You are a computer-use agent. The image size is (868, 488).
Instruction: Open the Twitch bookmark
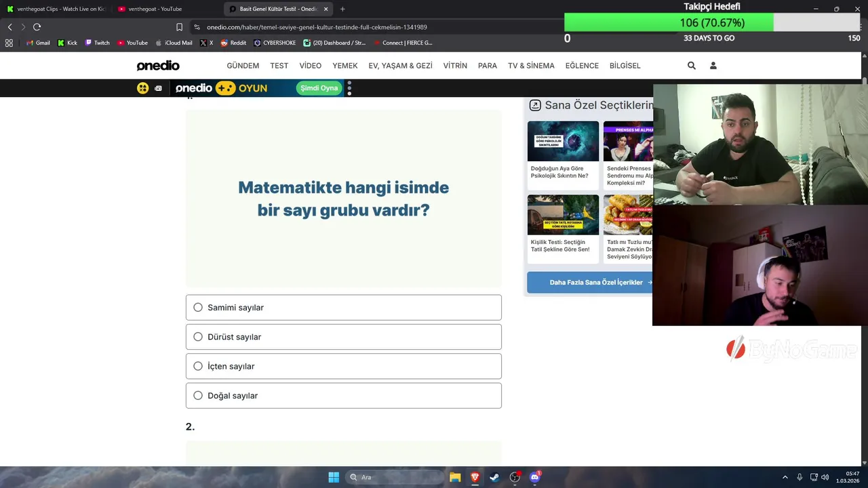tap(97, 43)
